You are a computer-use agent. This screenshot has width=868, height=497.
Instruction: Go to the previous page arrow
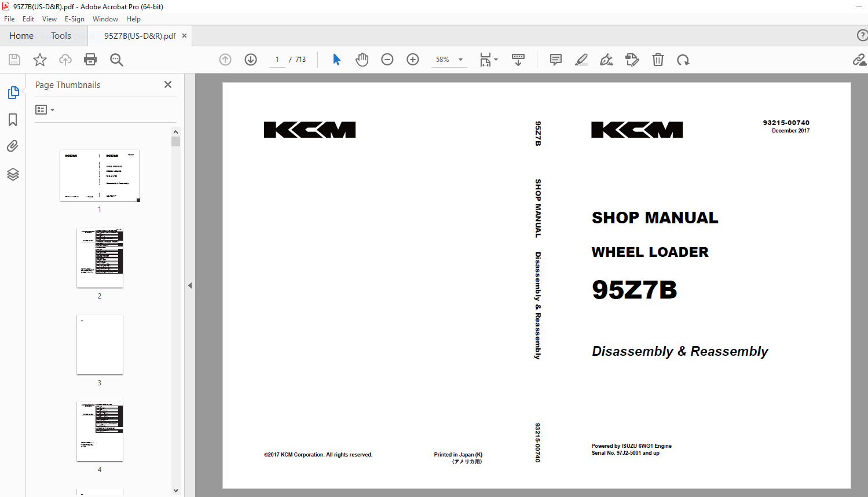click(x=225, y=60)
